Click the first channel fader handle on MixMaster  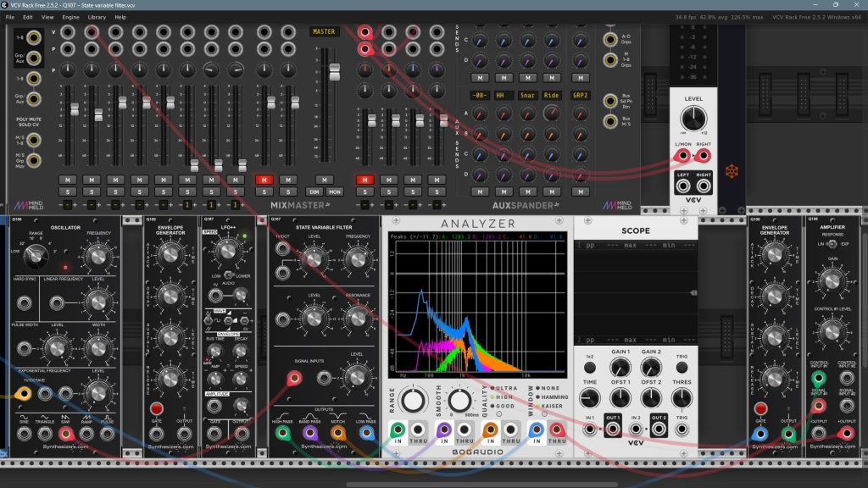[x=75, y=109]
